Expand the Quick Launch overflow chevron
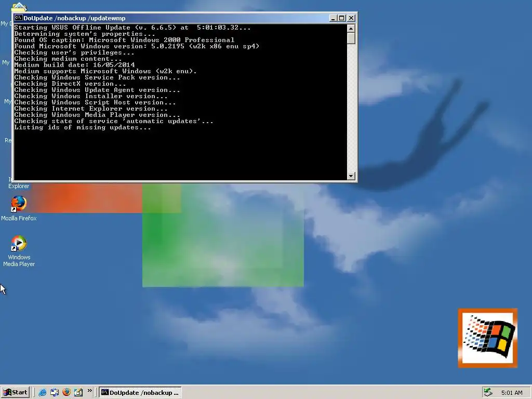 coord(89,391)
